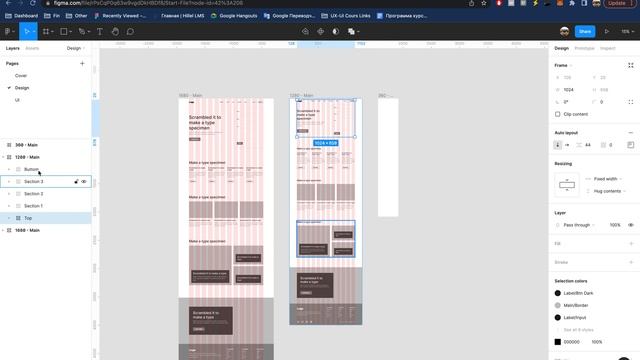Click the 000000 black color swatch

pyautogui.click(x=558, y=342)
